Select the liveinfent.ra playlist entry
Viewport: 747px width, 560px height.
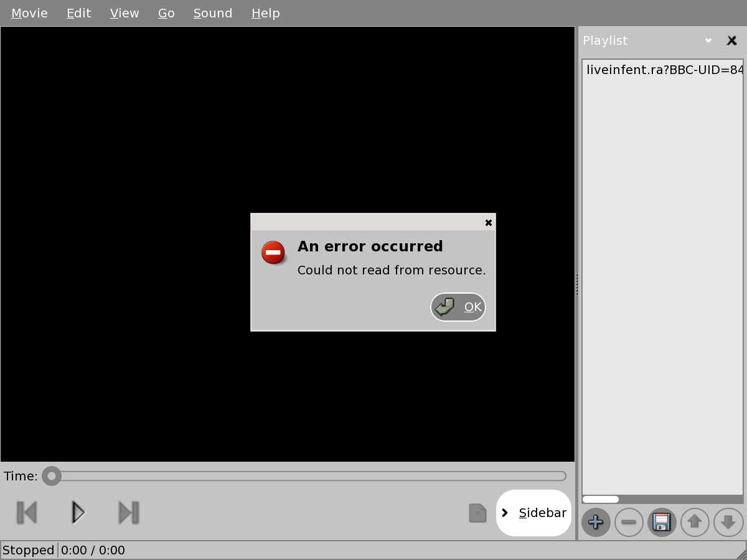(663, 70)
